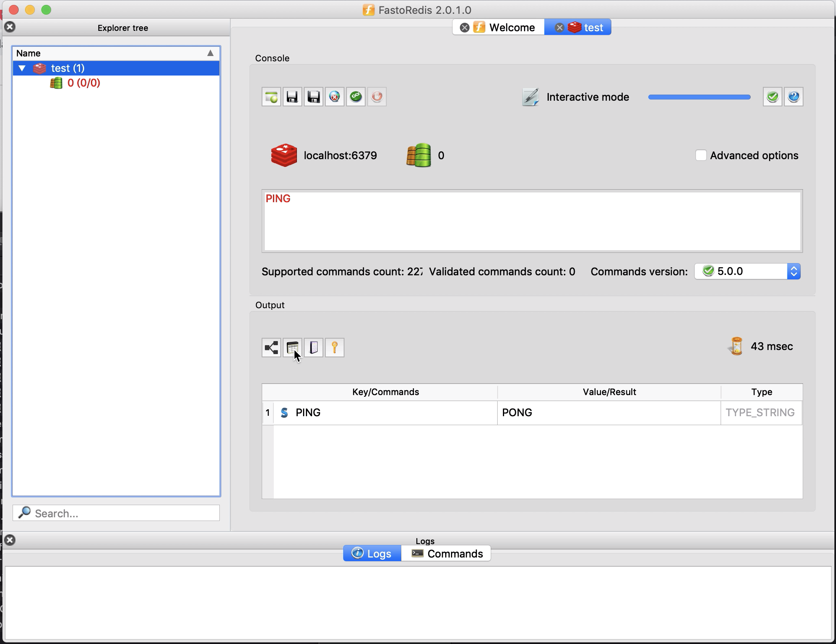Run the command with the green GO button
Viewport: 836px width, 644px height.
click(x=356, y=97)
